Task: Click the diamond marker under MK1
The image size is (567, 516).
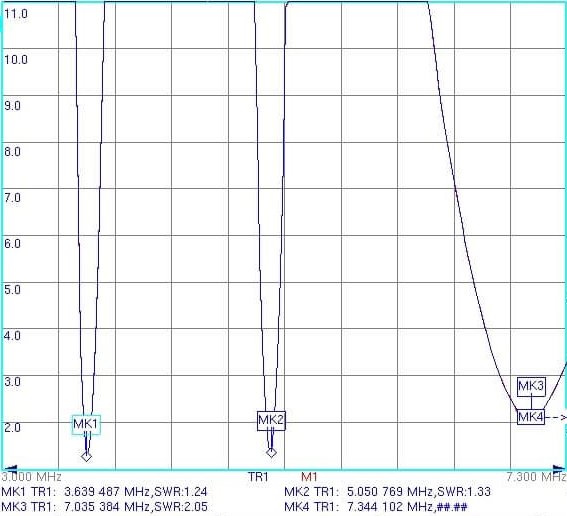Action: [86, 457]
